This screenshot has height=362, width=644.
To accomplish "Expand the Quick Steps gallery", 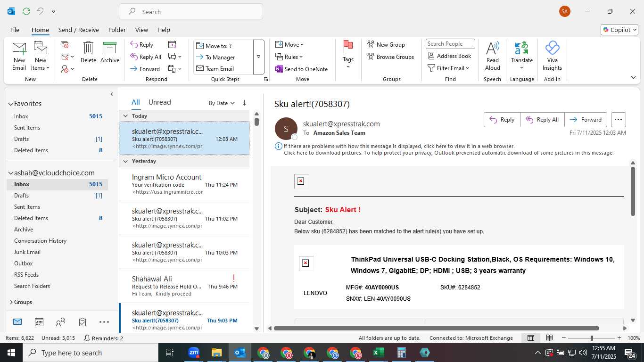I will point(258,57).
